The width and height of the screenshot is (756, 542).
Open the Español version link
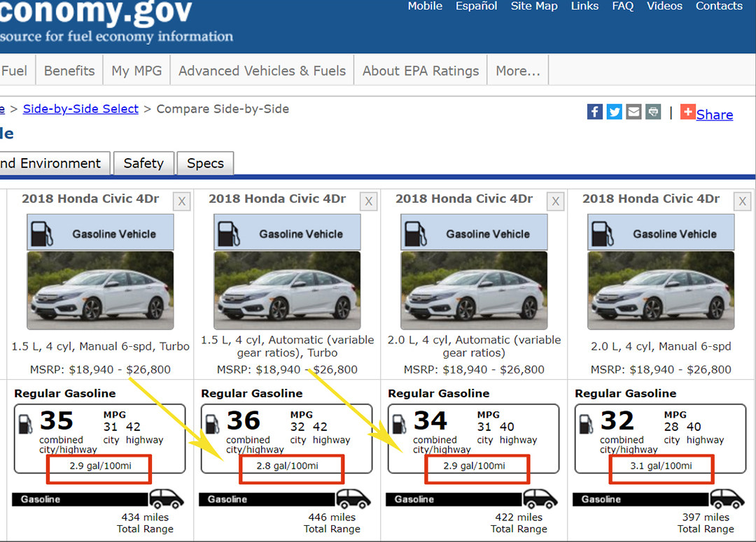coord(477,6)
